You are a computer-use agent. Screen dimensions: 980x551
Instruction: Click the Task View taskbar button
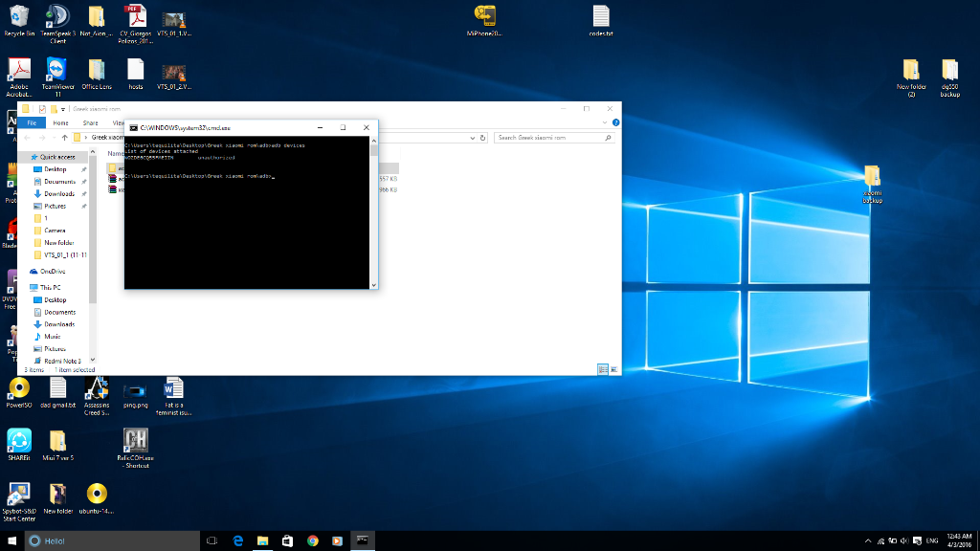212,540
